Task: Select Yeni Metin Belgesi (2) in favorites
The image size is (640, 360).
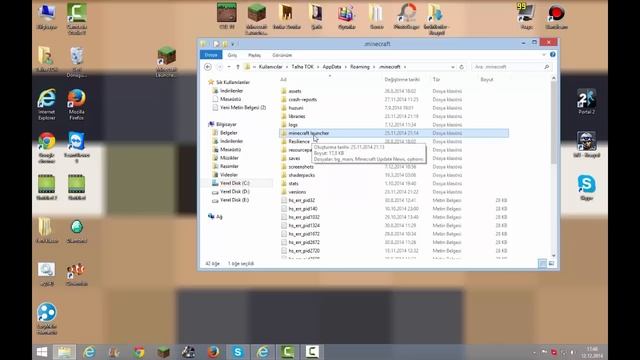Action: click(243, 108)
